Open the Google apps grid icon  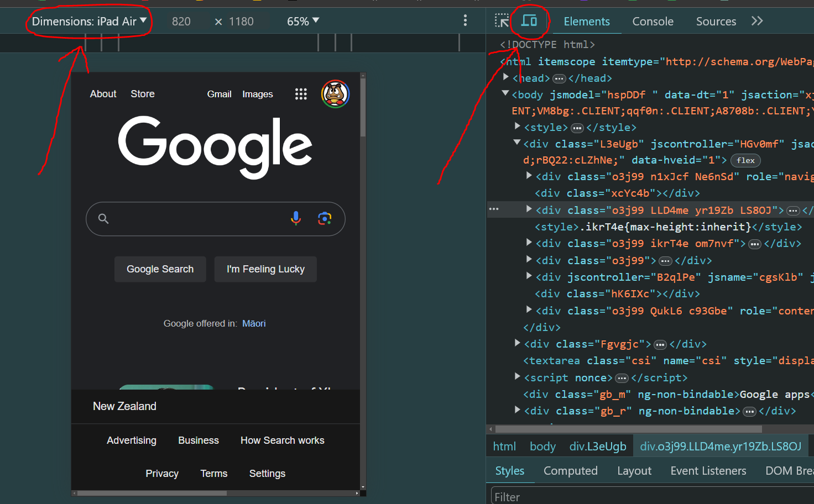301,94
